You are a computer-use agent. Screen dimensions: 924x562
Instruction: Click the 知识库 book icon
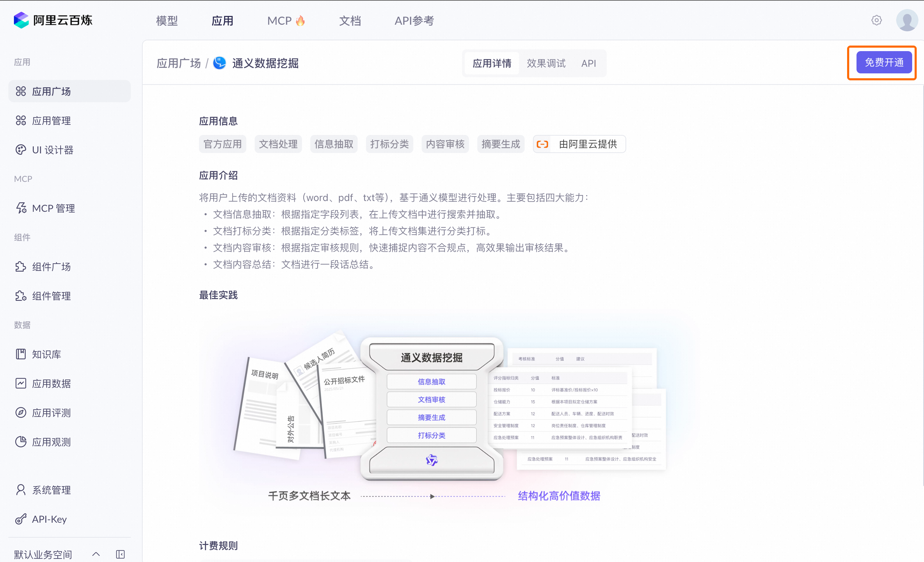[x=21, y=354]
